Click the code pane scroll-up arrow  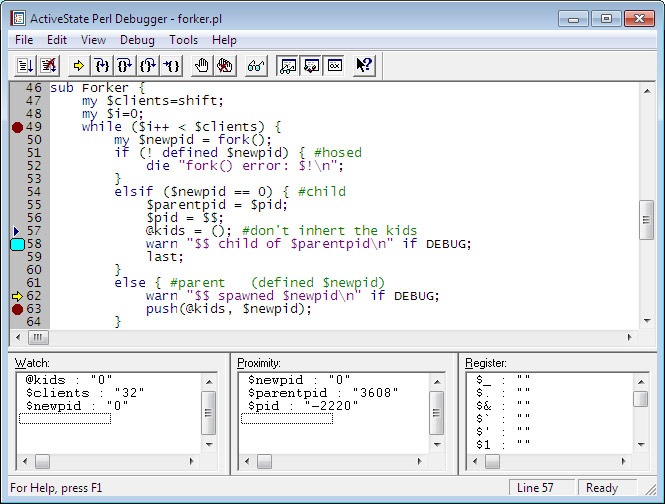coord(647,91)
